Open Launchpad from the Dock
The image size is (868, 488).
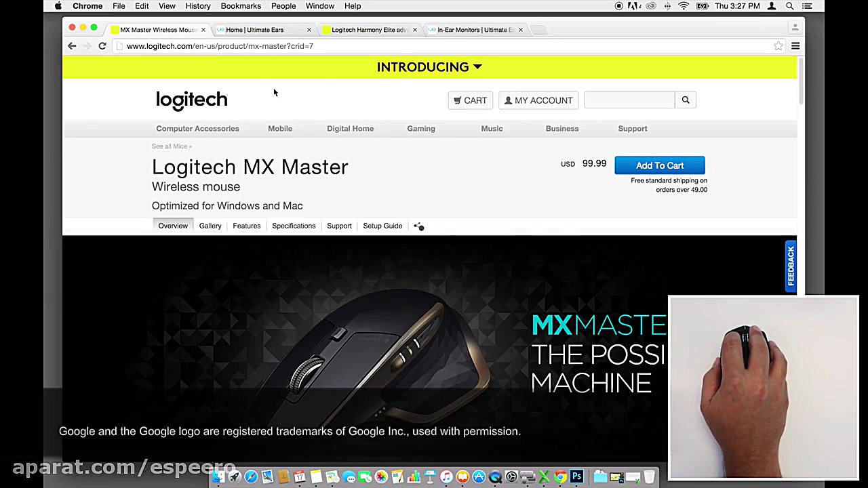point(235,477)
